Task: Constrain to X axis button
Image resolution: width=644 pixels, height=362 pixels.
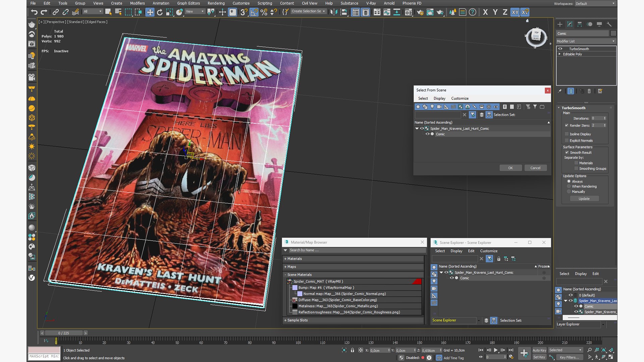Action: (485, 12)
